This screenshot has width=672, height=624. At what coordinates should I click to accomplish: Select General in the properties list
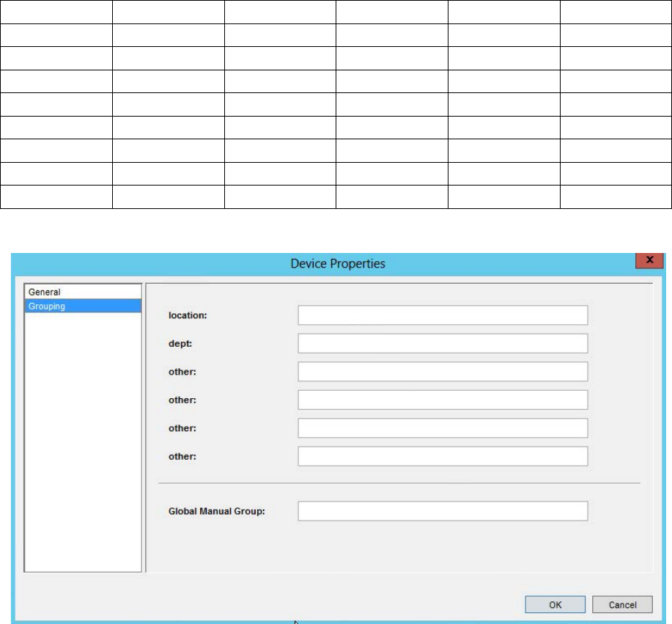[x=45, y=292]
